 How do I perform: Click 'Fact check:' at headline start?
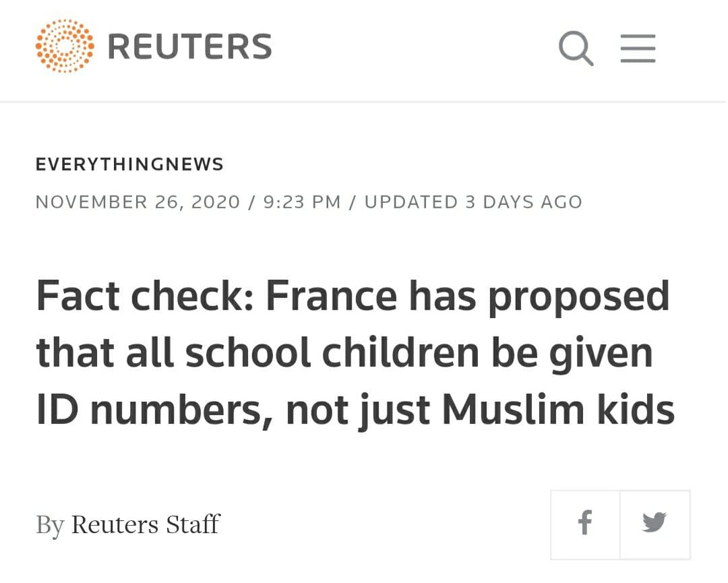(146, 296)
